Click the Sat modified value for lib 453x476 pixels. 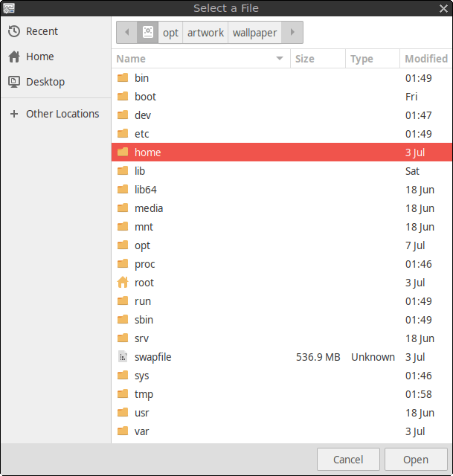[x=412, y=171]
